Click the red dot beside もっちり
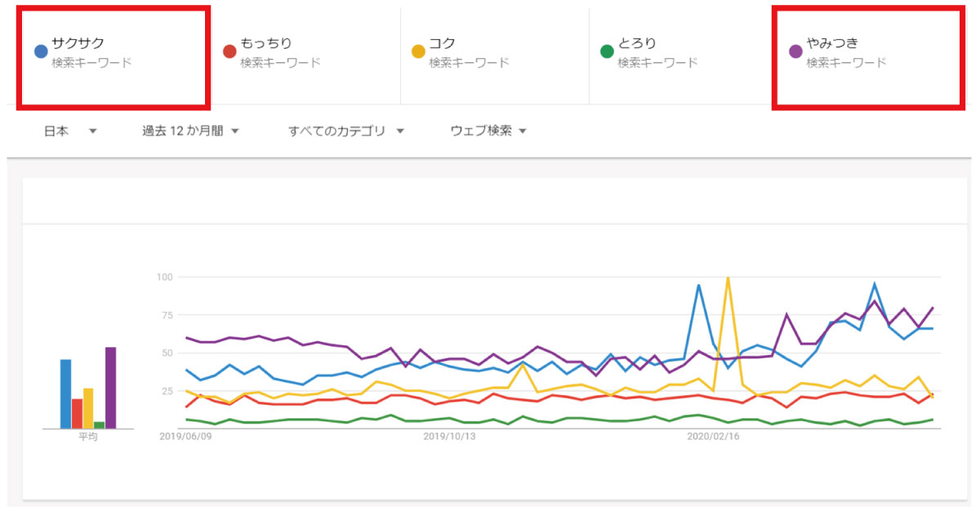The width and height of the screenshot is (980, 507). [229, 51]
